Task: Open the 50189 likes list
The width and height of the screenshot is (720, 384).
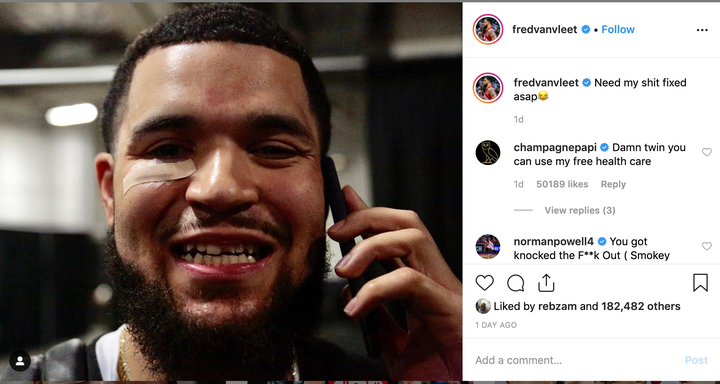Action: 562,184
